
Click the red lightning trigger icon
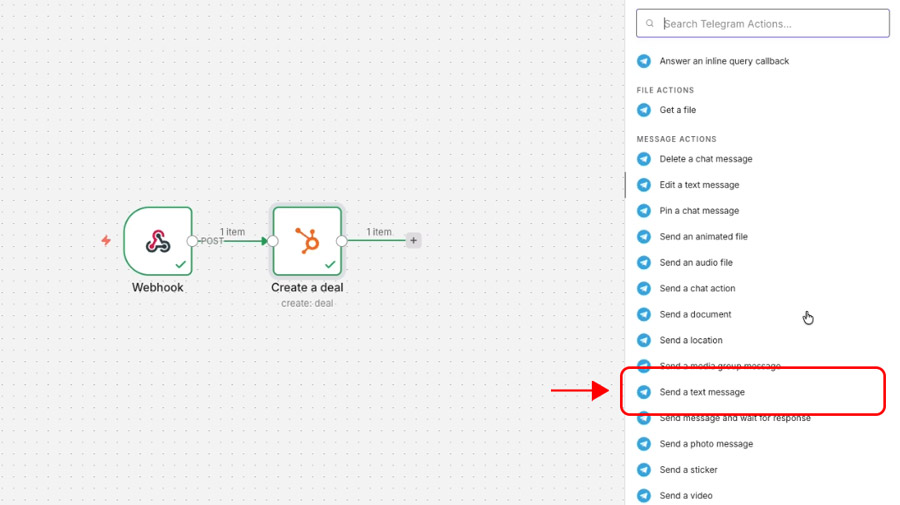106,241
